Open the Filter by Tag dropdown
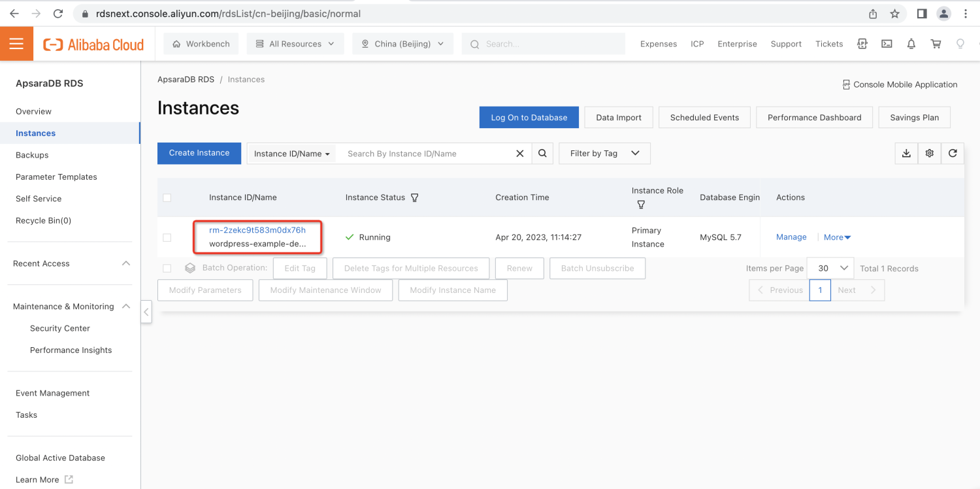The image size is (980, 489). [x=604, y=153]
